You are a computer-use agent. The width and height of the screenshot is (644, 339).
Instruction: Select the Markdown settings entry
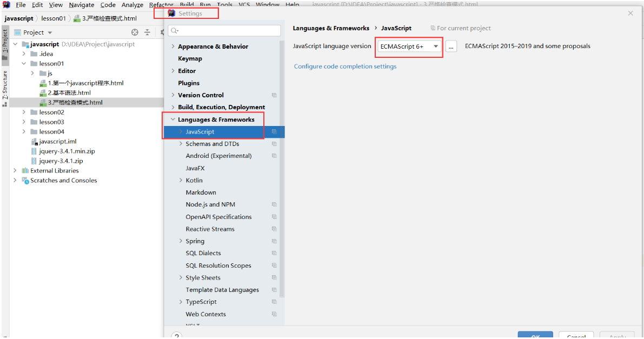(201, 192)
